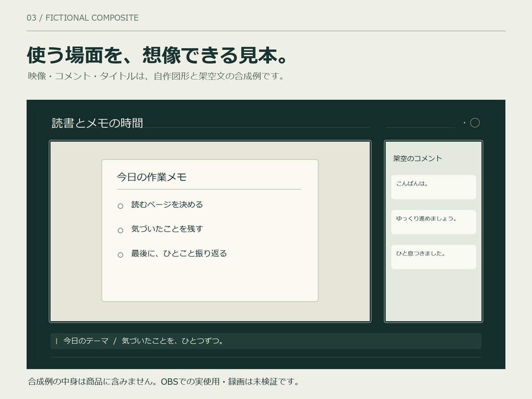
Task: Click the 03 / FICTIONAL COMPOSITE label
Action: (x=83, y=18)
